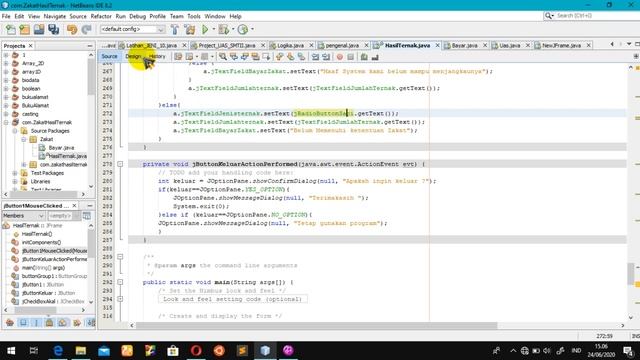Click the Clean and Build Project icon

pos(190,29)
